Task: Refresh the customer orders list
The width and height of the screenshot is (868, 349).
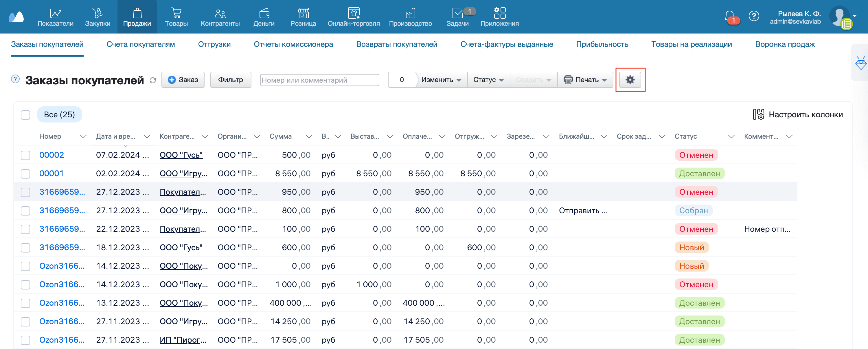Action: [153, 80]
